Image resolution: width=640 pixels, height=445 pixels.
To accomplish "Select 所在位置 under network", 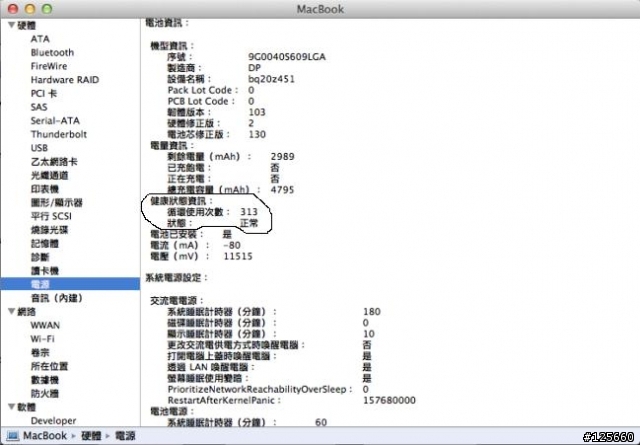I will [49, 366].
